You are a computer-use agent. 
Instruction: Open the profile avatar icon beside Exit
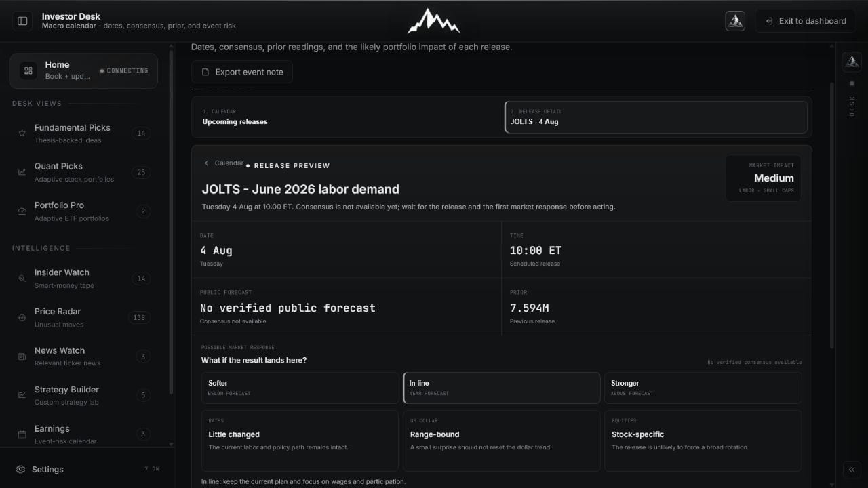pos(735,21)
